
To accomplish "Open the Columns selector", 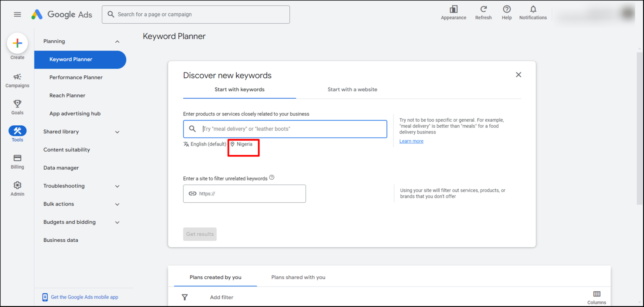I will click(597, 298).
